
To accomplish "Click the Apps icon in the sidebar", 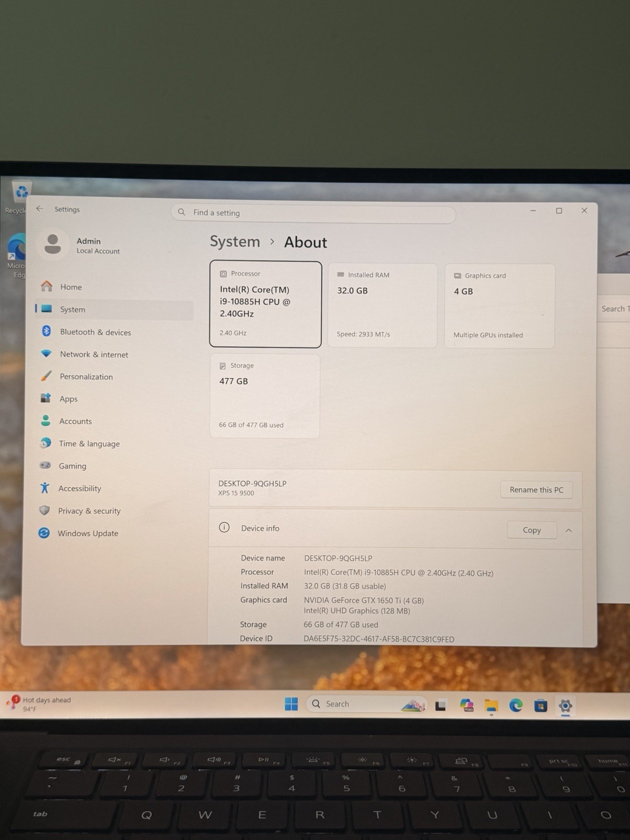I will [x=46, y=398].
